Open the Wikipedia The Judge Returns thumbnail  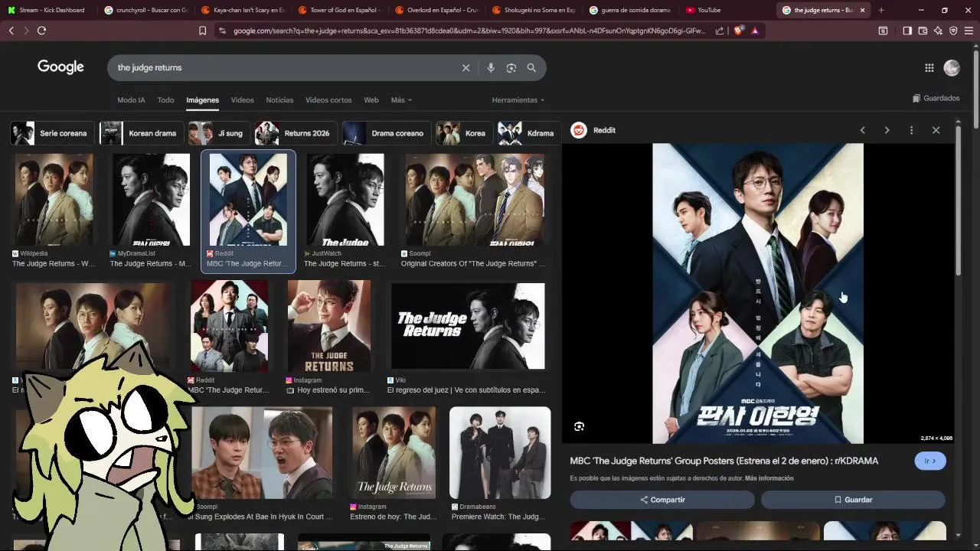point(54,200)
